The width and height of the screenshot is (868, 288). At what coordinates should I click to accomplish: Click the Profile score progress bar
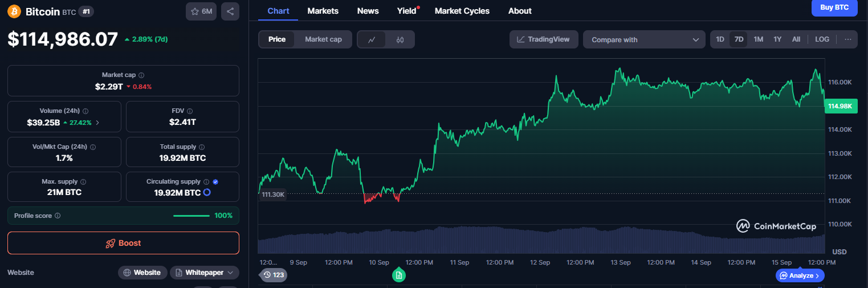[x=191, y=216]
